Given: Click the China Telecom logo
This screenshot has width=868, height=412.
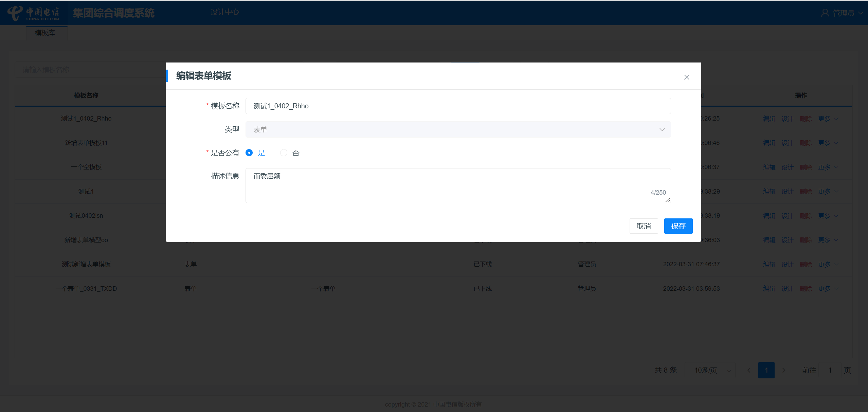Looking at the screenshot, I should [x=33, y=13].
